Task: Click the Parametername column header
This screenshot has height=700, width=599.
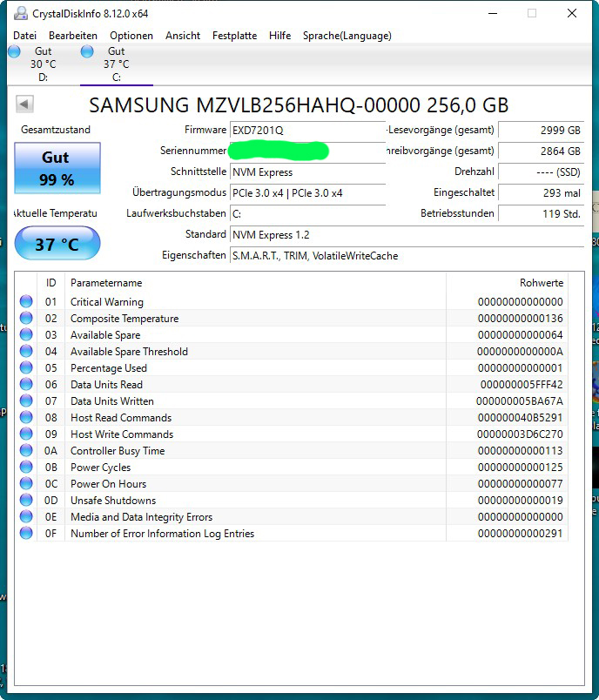Action: point(106,283)
